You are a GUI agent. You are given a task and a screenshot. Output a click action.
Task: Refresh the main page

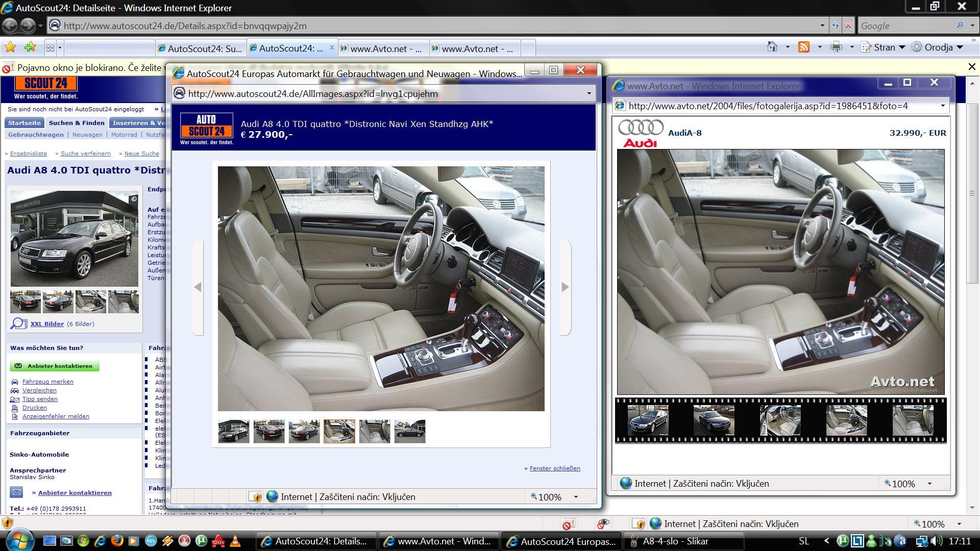(836, 26)
